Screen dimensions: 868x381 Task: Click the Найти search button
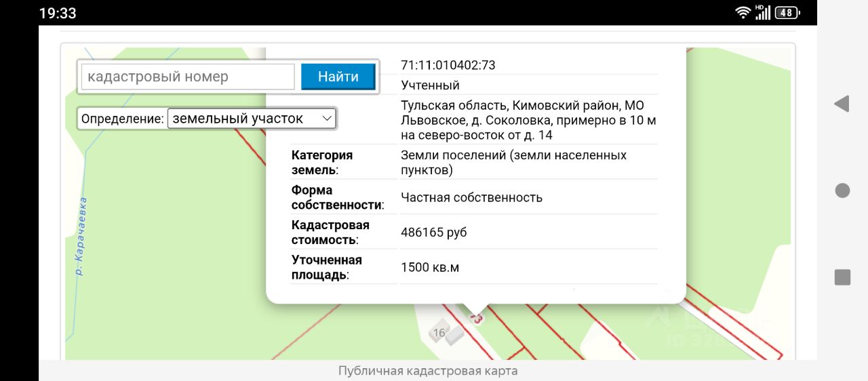click(x=338, y=77)
